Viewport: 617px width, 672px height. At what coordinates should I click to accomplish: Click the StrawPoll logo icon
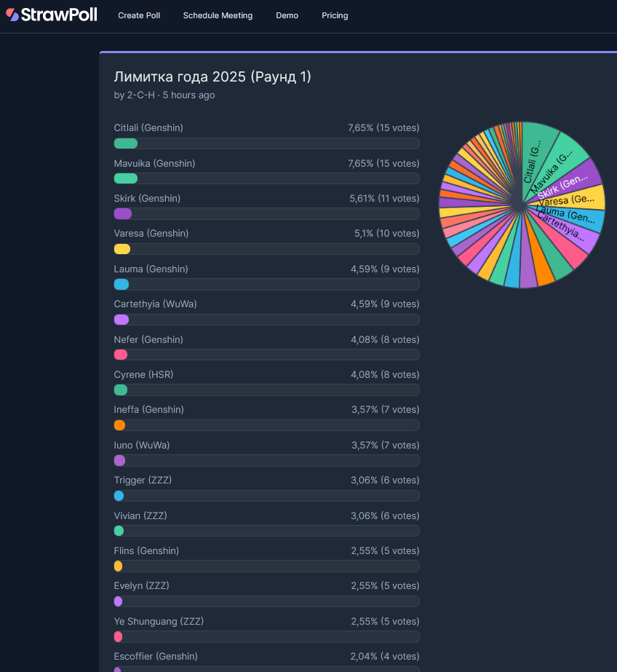point(12,15)
